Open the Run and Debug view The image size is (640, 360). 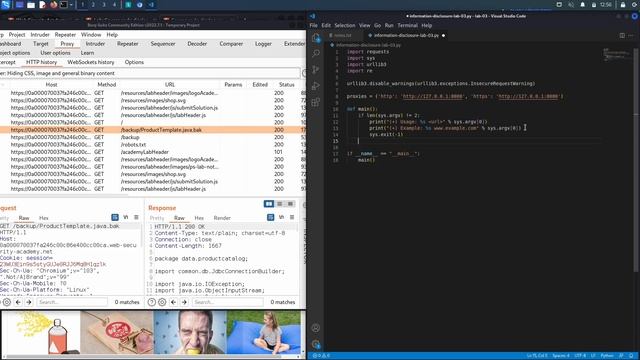click(x=316, y=86)
